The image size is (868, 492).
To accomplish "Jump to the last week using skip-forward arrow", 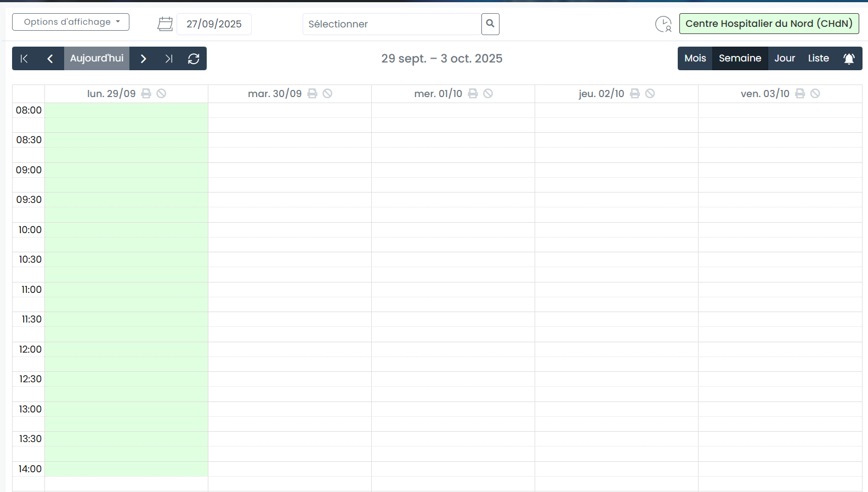I will 169,59.
